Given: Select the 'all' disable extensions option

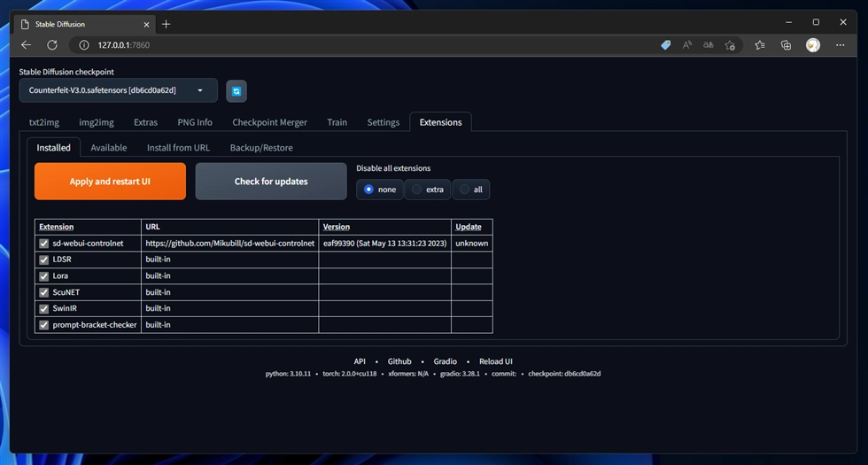Looking at the screenshot, I should click(470, 190).
